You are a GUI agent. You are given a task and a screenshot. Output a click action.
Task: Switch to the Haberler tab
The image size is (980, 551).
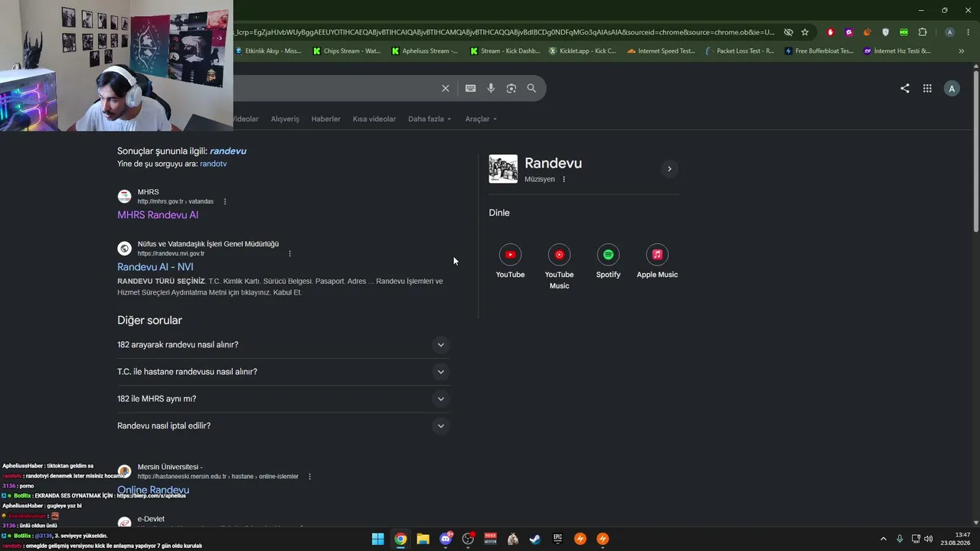coord(326,119)
